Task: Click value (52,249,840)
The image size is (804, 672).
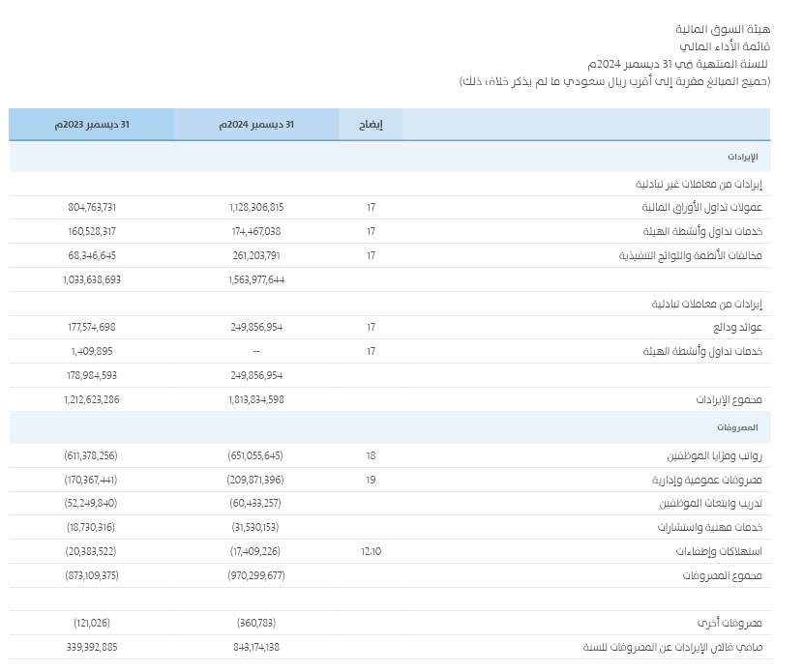Action: (91, 504)
